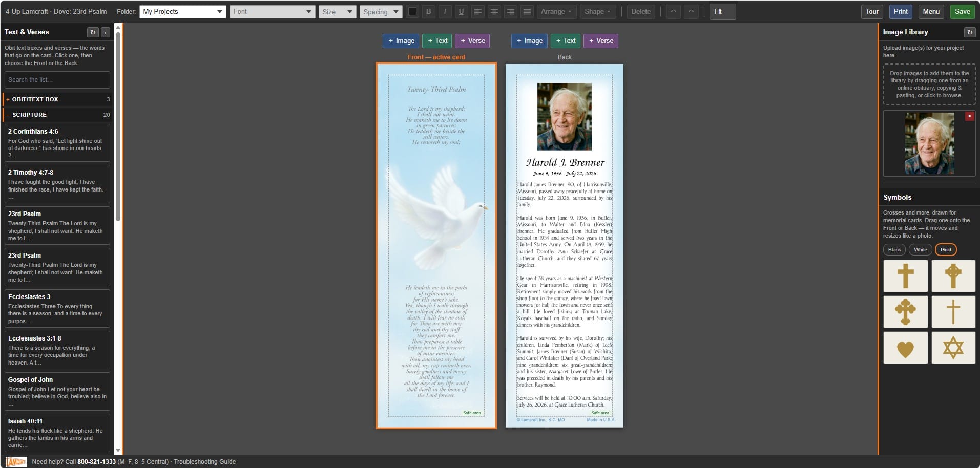
Task: Switch symbol color to Black
Action: coord(894,250)
